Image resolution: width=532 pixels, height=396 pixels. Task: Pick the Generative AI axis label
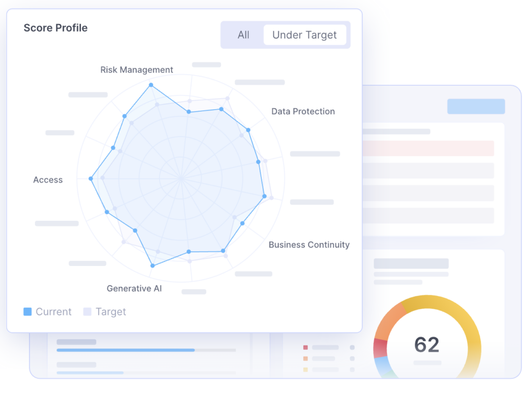[x=134, y=288]
